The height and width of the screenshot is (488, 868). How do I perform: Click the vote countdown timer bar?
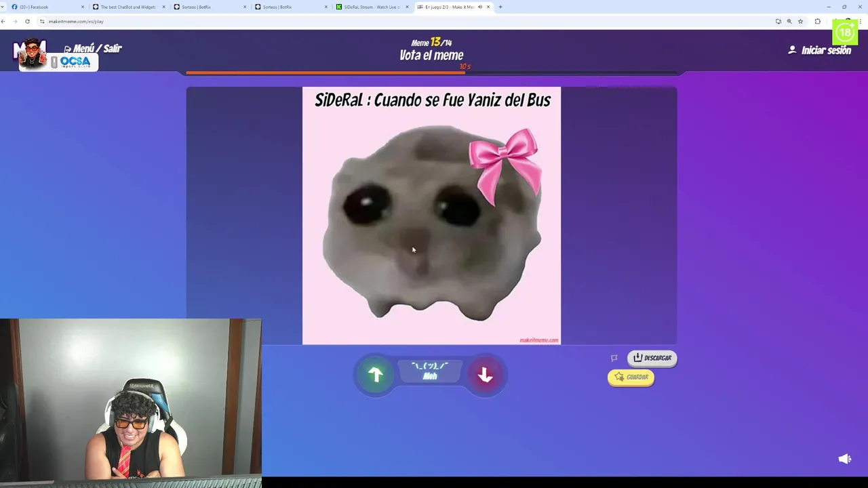[x=431, y=72]
